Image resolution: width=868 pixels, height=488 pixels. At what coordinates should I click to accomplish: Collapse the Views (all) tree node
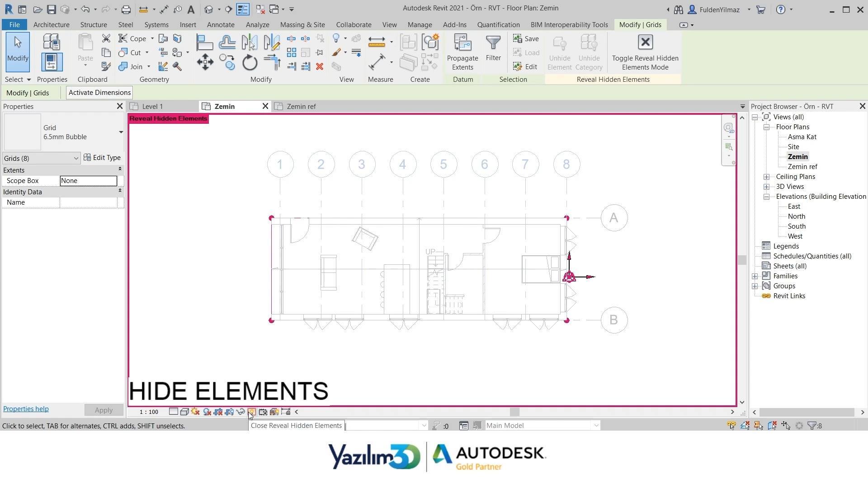point(755,117)
